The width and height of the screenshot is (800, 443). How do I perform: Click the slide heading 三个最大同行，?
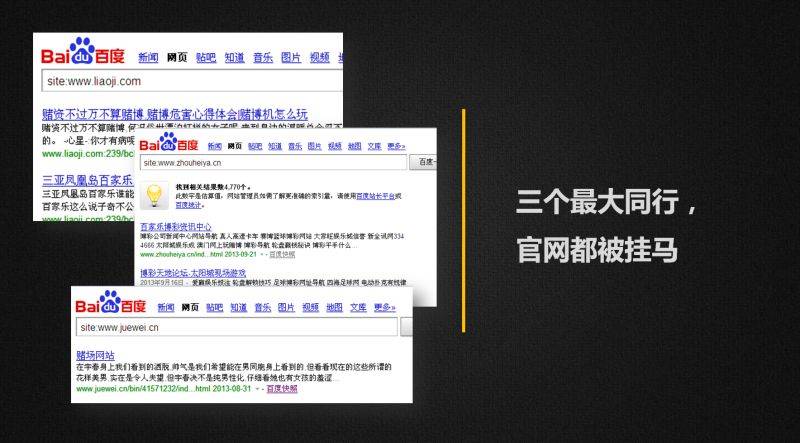click(607, 202)
